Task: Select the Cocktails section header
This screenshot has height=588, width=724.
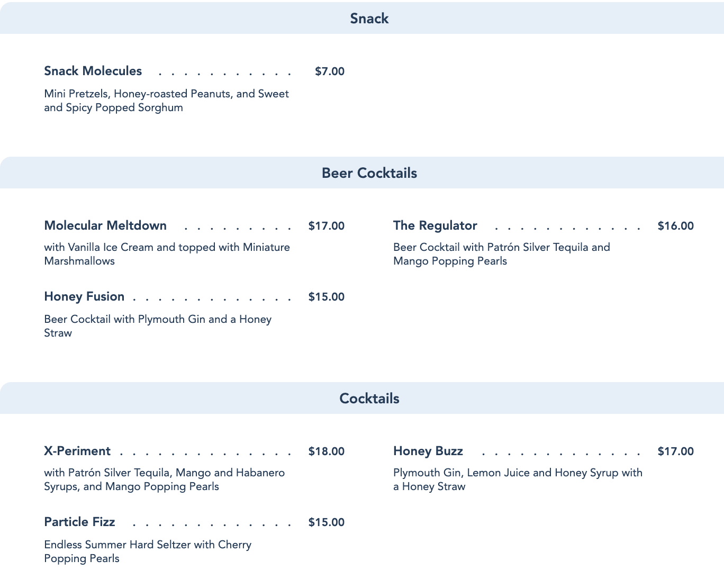Action: pyautogui.click(x=369, y=399)
